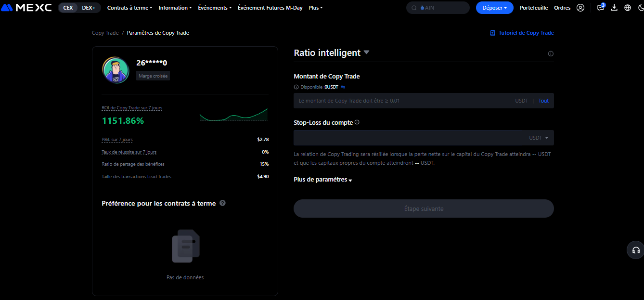This screenshot has width=644, height=300.
Task: Expand Plus de paramètres
Action: [x=323, y=180]
